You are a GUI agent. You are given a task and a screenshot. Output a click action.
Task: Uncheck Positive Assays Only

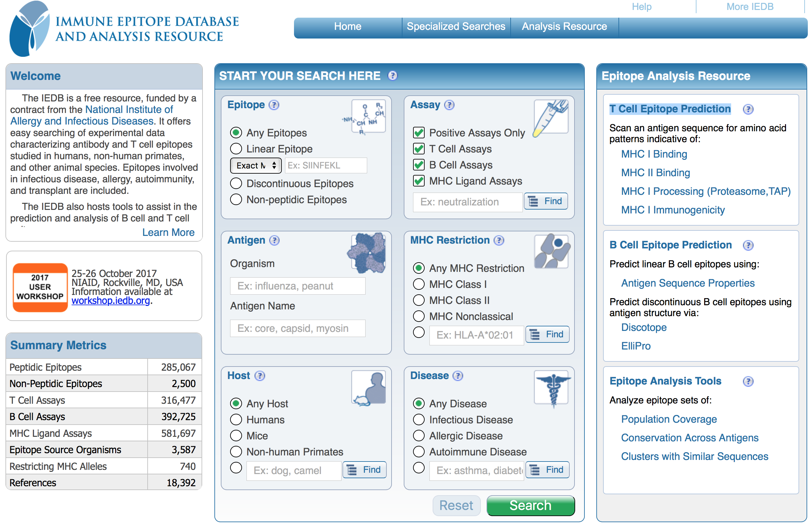click(x=419, y=133)
